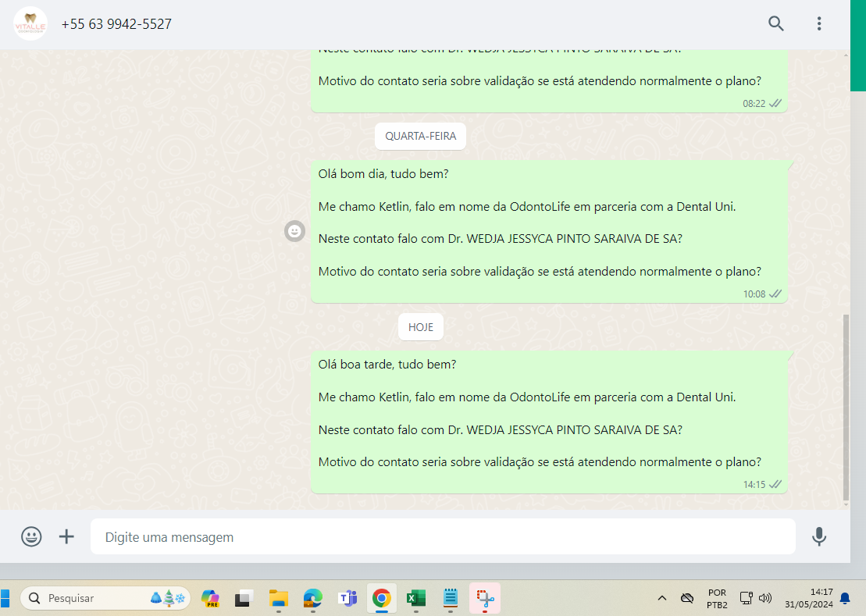This screenshot has height=616, width=866.
Task: Open volume control speaker icon
Action: 765,598
